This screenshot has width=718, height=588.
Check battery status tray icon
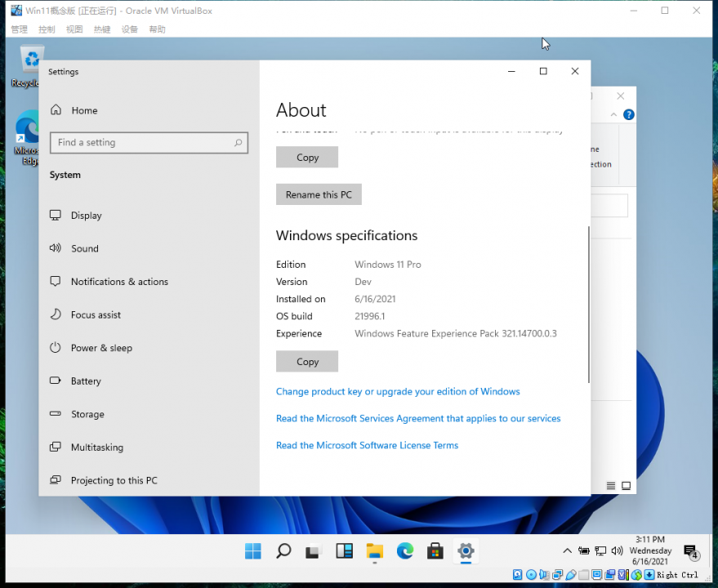pyautogui.click(x=583, y=550)
